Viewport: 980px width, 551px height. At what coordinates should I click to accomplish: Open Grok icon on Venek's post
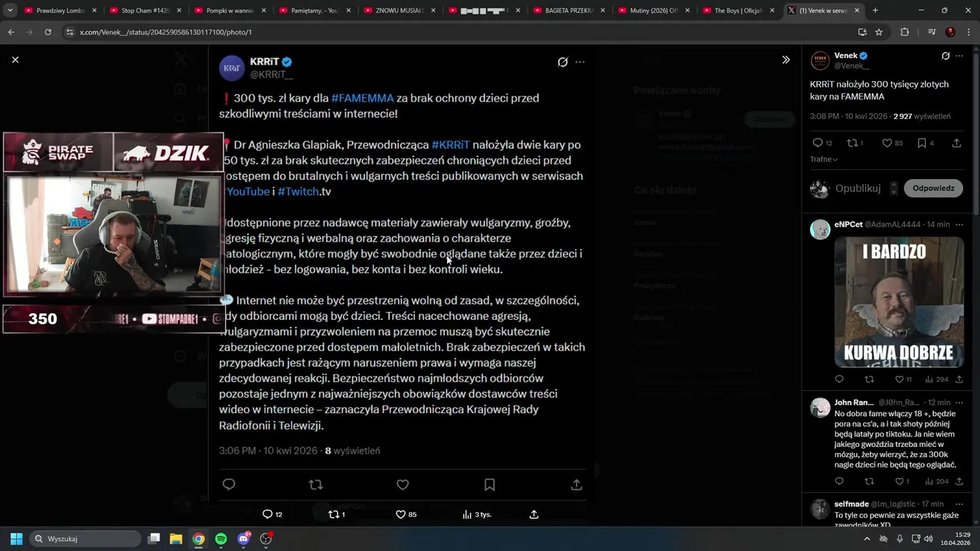[946, 56]
